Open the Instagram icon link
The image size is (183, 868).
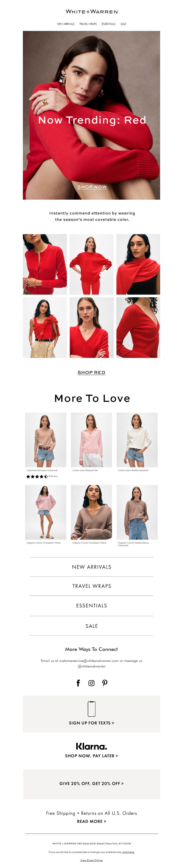[x=91, y=683]
